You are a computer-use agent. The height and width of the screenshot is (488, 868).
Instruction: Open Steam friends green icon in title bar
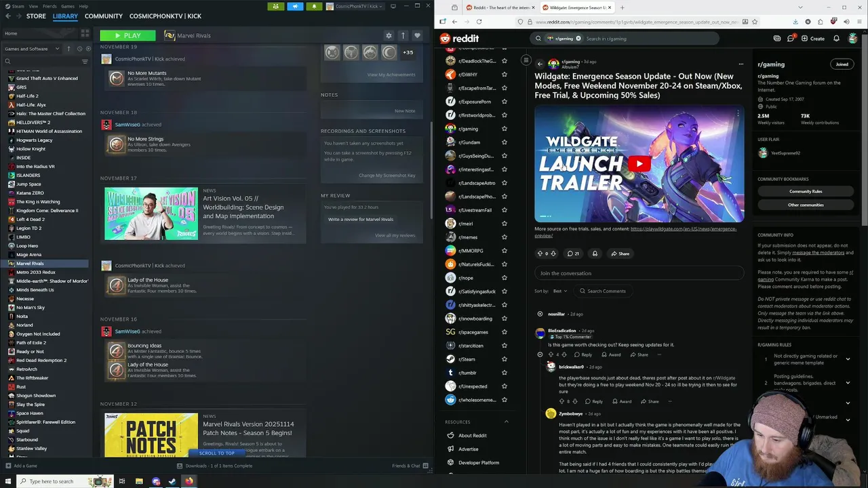click(275, 6)
